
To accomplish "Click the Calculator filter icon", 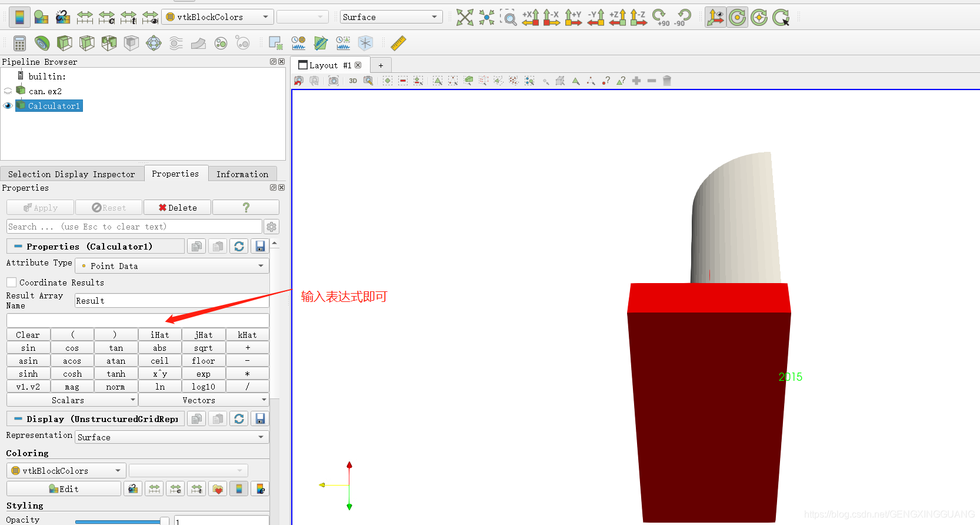I will click(19, 43).
